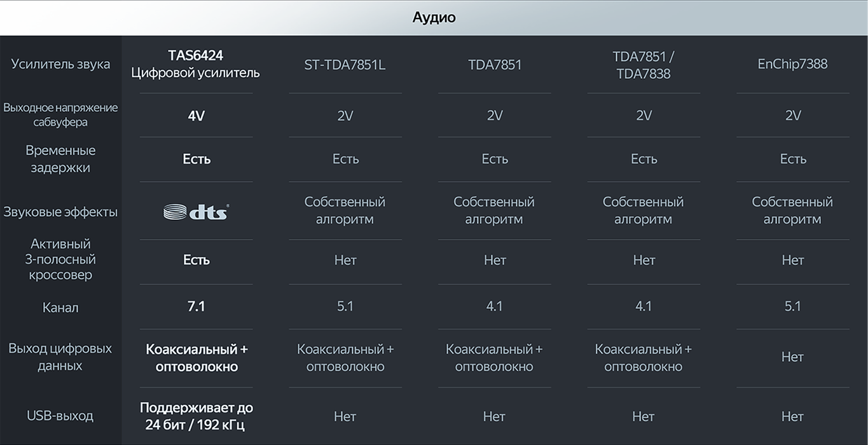This screenshot has height=445, width=868.
Task: Click the amplifier cell reading only TDA7851
Action: click(x=495, y=65)
